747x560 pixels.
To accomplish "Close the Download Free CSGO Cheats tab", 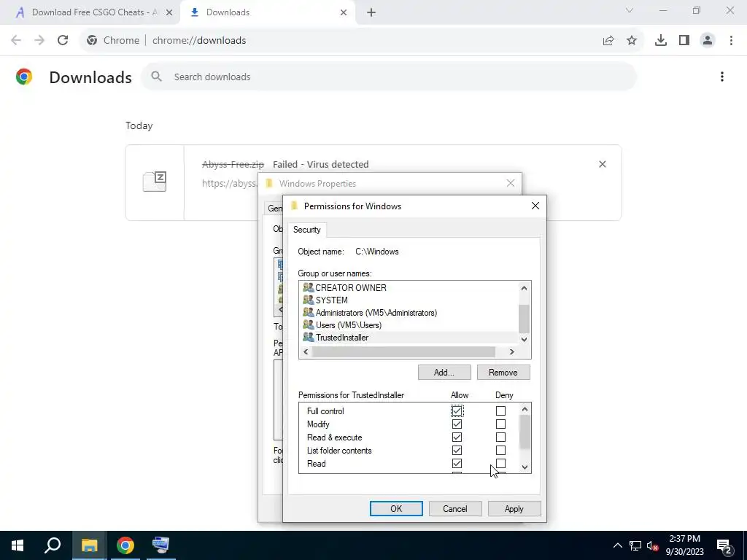I will tap(169, 13).
